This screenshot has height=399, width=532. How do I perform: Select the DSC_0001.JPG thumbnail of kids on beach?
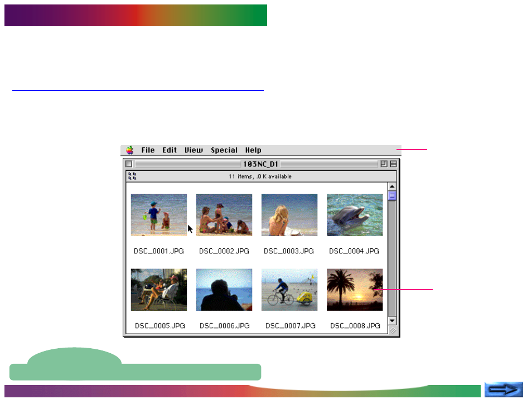point(159,215)
